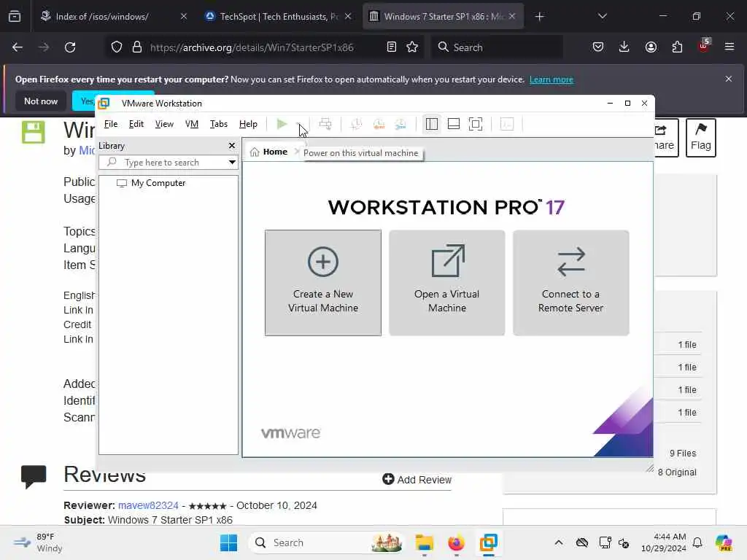Click Open a Virtual Machine
This screenshot has height=560, width=747.
click(447, 283)
